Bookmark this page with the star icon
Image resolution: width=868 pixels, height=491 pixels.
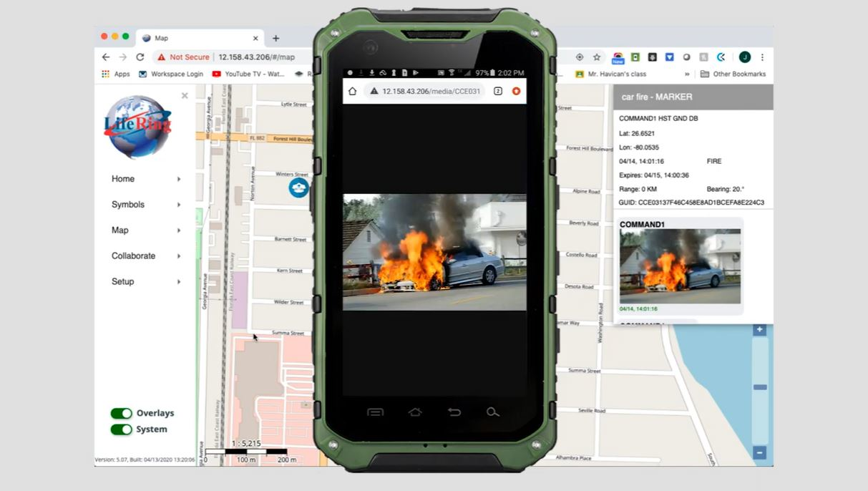(597, 57)
